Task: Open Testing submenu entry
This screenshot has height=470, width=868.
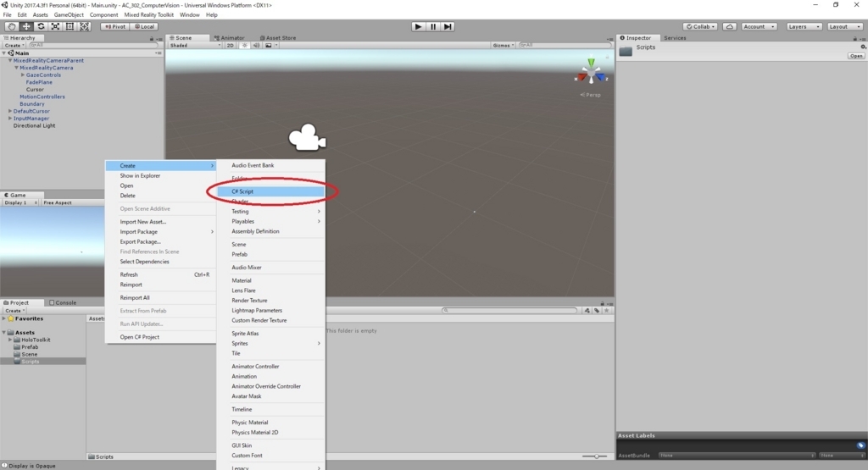Action: coord(270,211)
